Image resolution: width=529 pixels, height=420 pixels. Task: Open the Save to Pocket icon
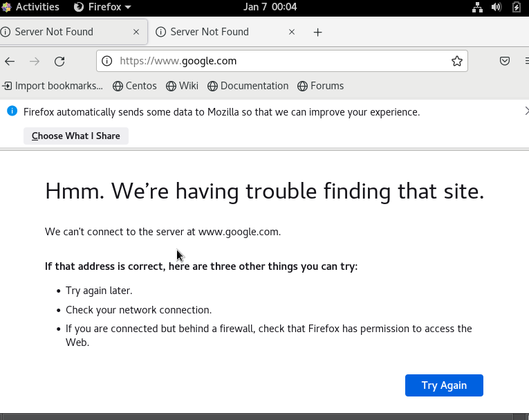(505, 61)
